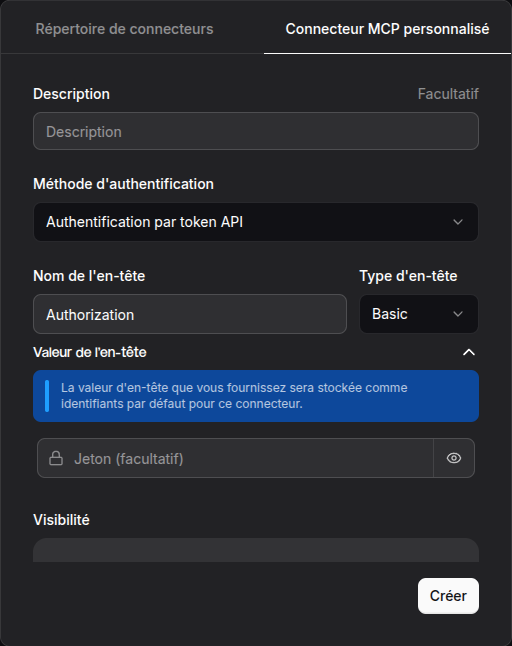
Task: Select the Connecteur MCP personnalisé tab
Action: pyautogui.click(x=387, y=29)
